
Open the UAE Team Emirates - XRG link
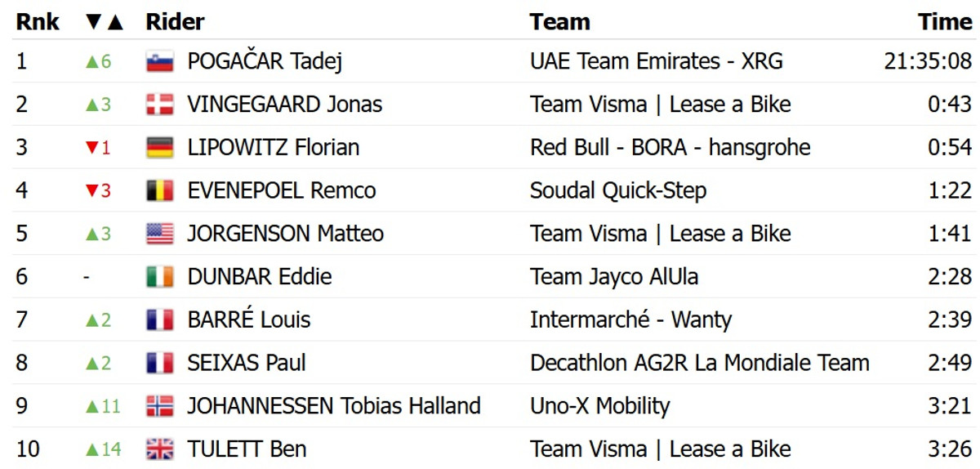[x=656, y=61]
